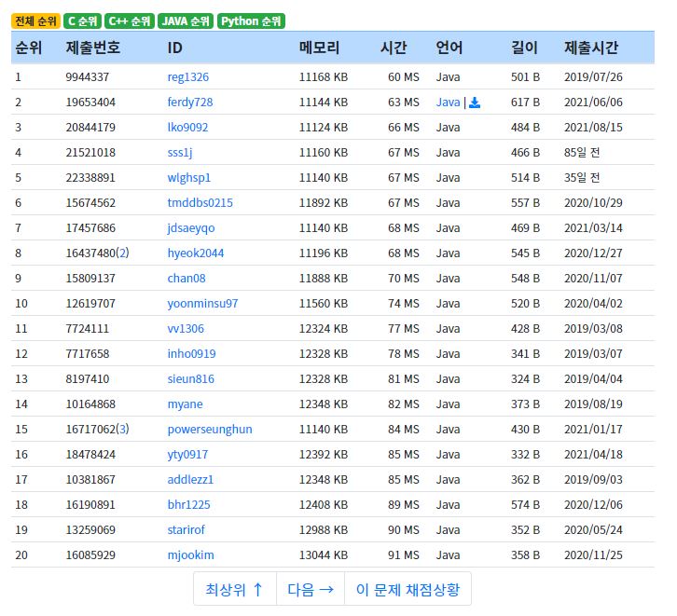
Task: Open user profile reg1326
Action: (x=187, y=77)
